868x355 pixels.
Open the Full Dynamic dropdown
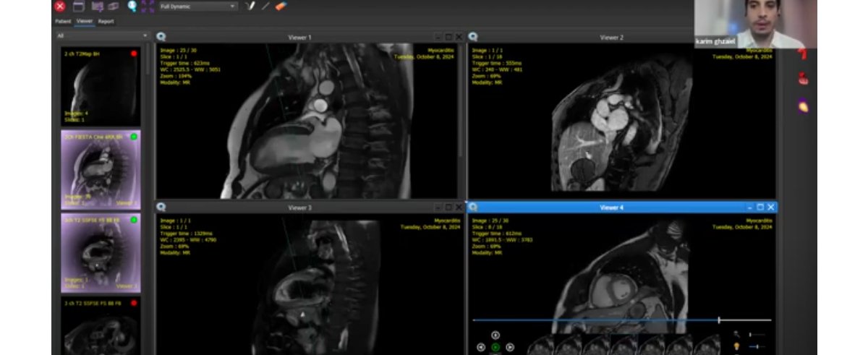point(198,6)
